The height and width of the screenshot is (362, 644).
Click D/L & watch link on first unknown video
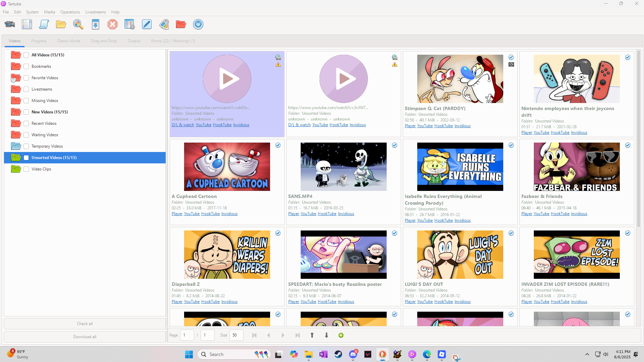click(183, 125)
